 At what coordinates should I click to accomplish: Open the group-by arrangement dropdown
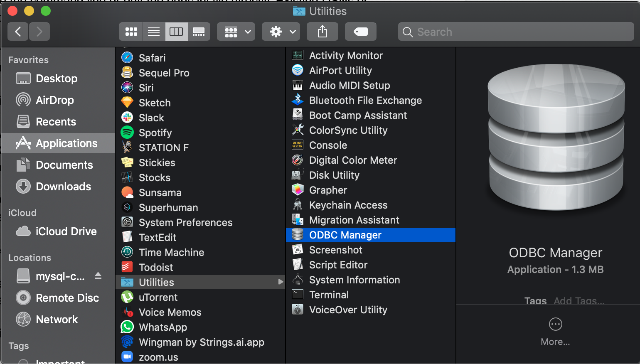coord(236,32)
